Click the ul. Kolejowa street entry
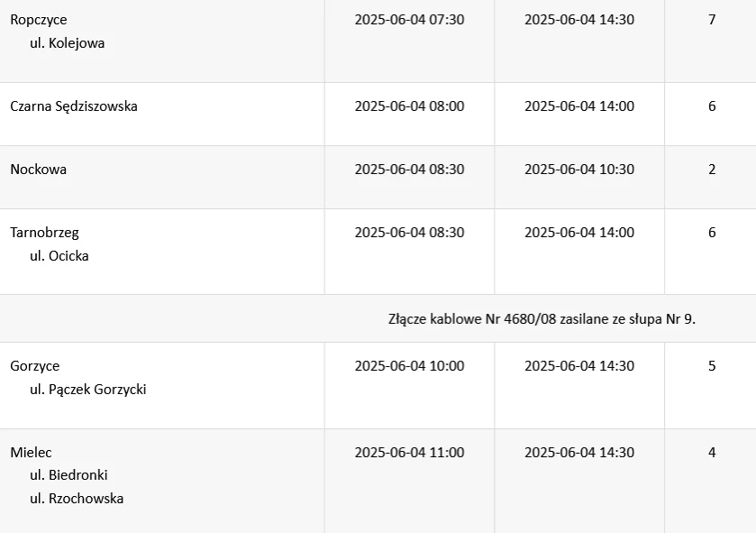756x533 pixels. 67,43
